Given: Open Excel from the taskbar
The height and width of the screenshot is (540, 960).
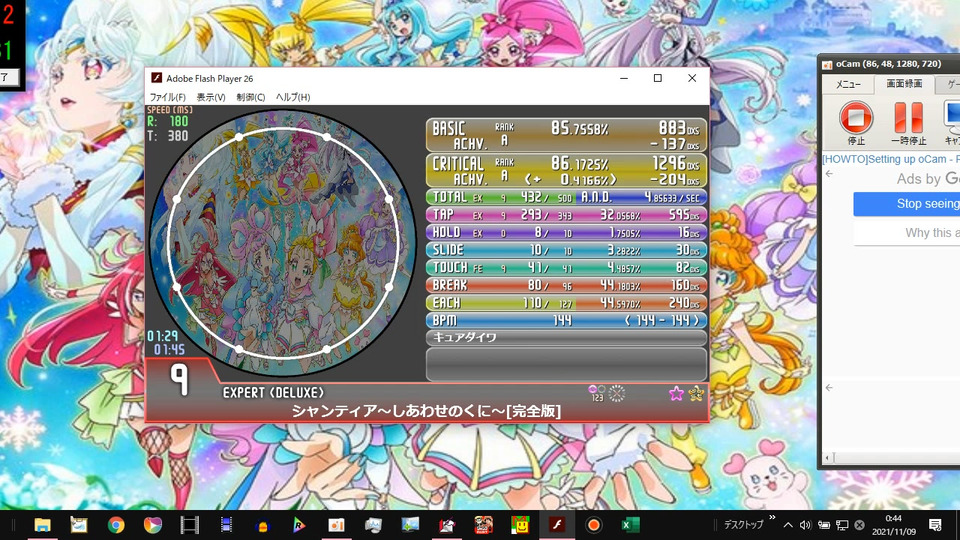Looking at the screenshot, I should coord(630,525).
